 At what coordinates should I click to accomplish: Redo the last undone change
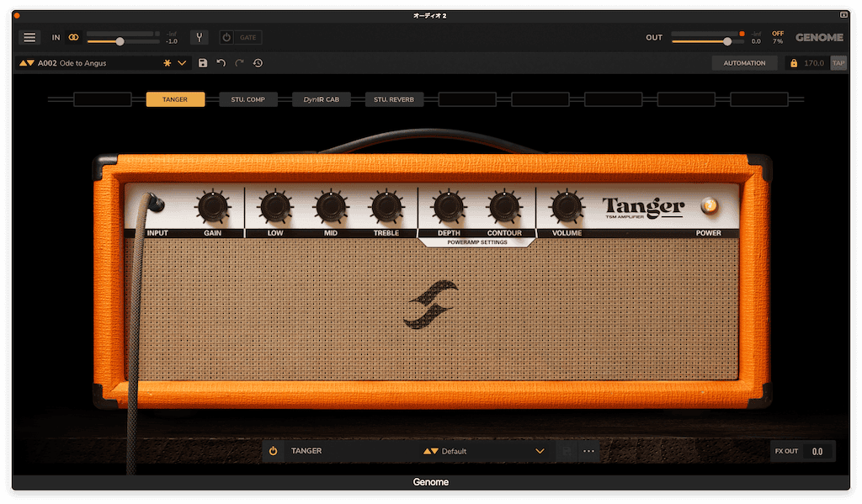click(239, 63)
